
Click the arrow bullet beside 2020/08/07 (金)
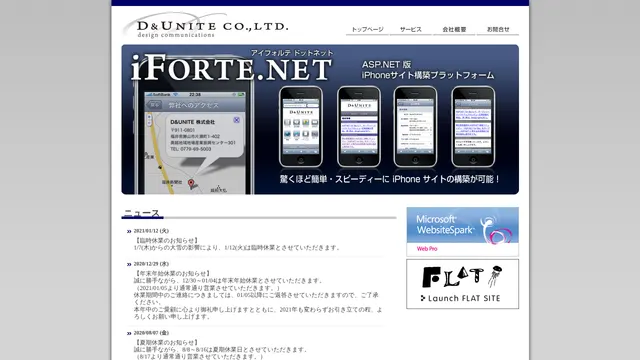coord(129,333)
